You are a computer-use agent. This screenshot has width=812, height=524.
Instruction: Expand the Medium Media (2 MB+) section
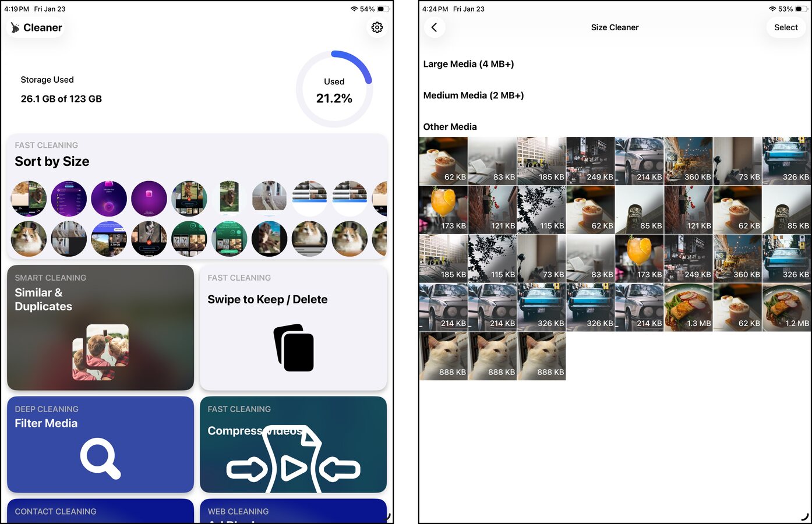474,95
